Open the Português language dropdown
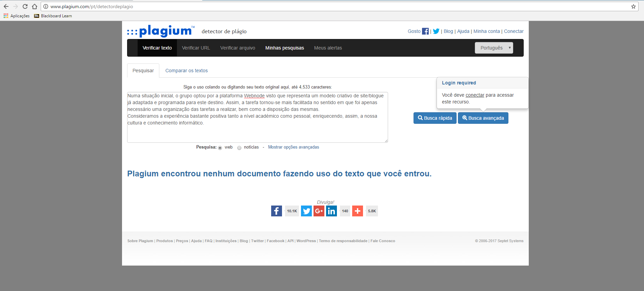Image resolution: width=644 pixels, height=291 pixels. [x=494, y=48]
